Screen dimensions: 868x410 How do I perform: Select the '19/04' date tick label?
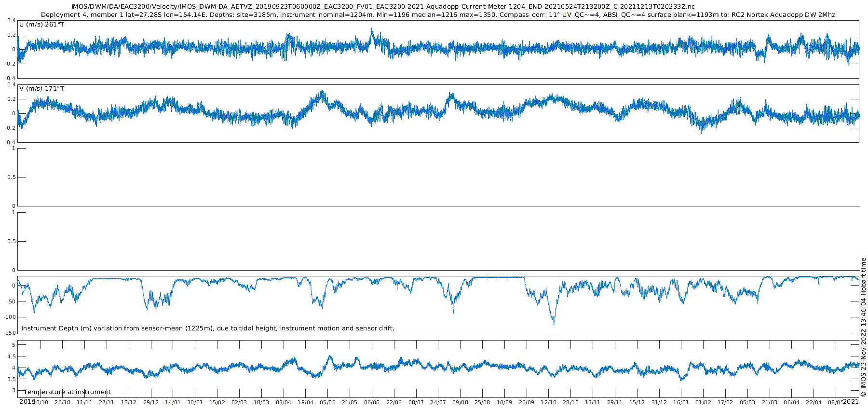pos(306,402)
